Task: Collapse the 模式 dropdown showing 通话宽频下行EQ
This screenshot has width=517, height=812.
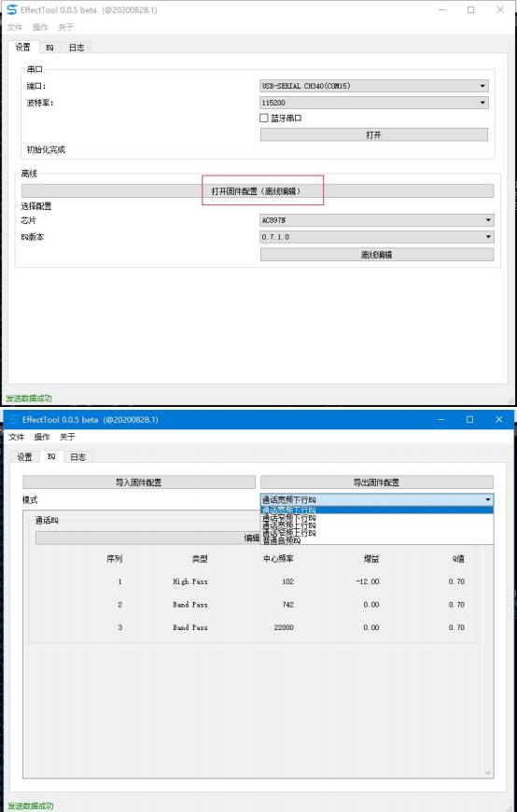Action: coord(377,499)
